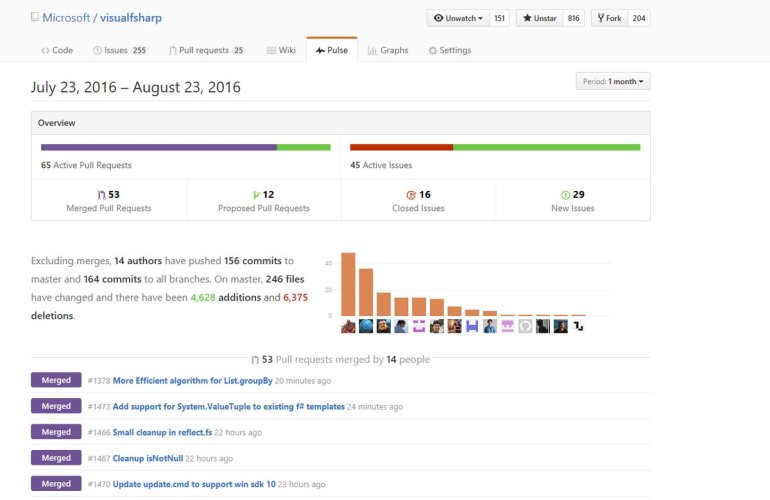
Task: Click the Unstar button
Action: [x=538, y=18]
